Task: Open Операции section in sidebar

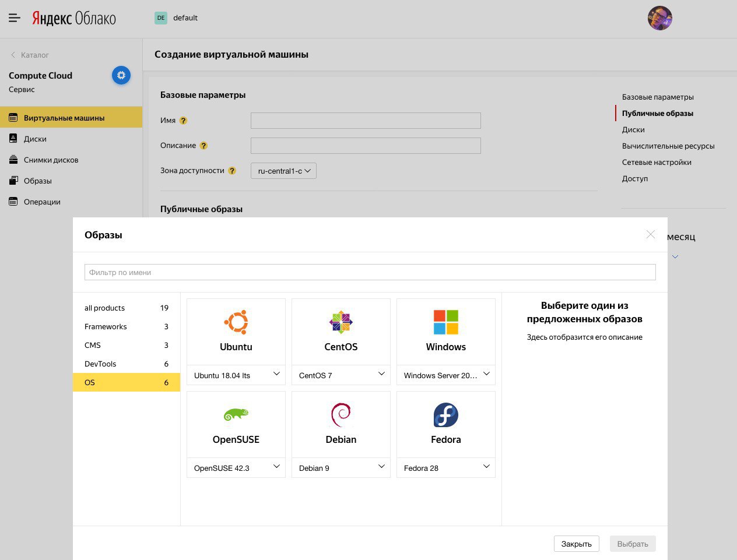Action: click(71, 202)
